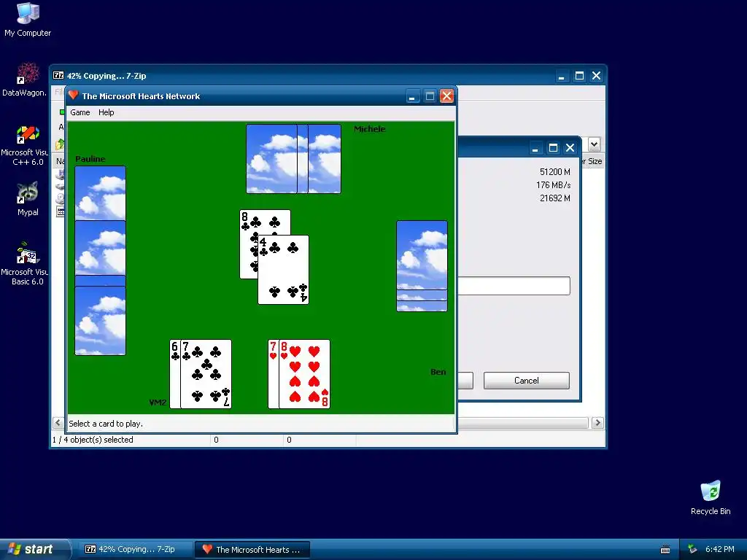This screenshot has height=560, width=747.
Task: Select the 7 of hearts card
Action: [273, 374]
